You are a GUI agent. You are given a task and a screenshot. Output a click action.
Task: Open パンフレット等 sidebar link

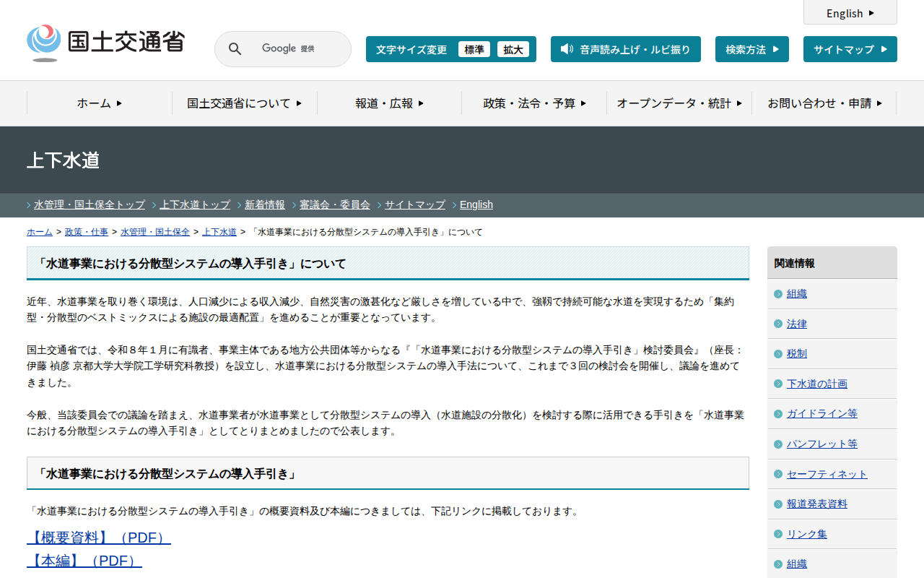click(822, 444)
